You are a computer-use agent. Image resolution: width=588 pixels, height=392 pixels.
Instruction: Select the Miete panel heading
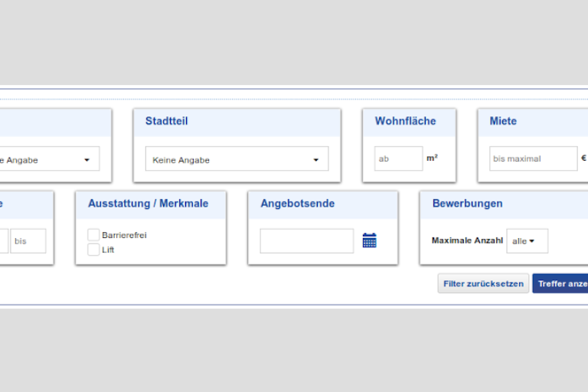point(503,121)
